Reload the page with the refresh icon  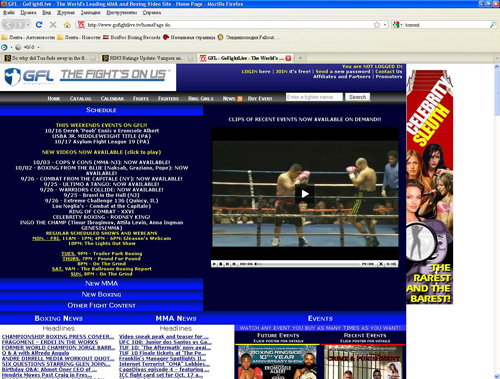point(39,25)
